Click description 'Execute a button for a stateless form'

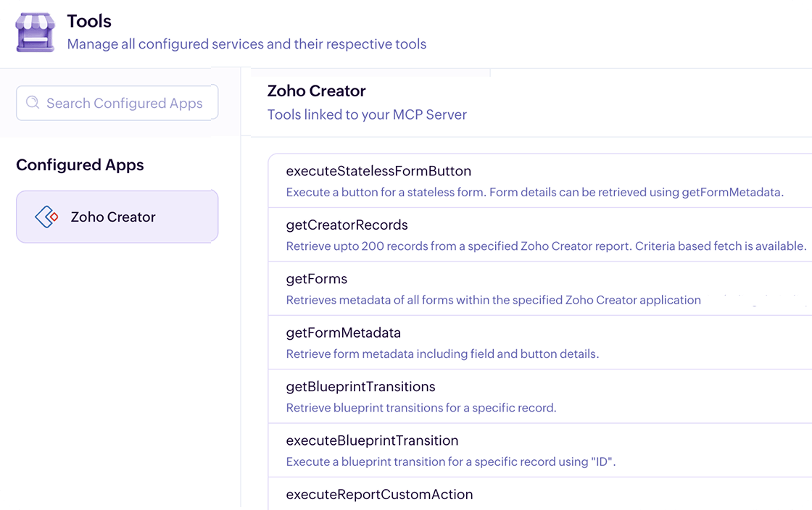[x=535, y=193]
